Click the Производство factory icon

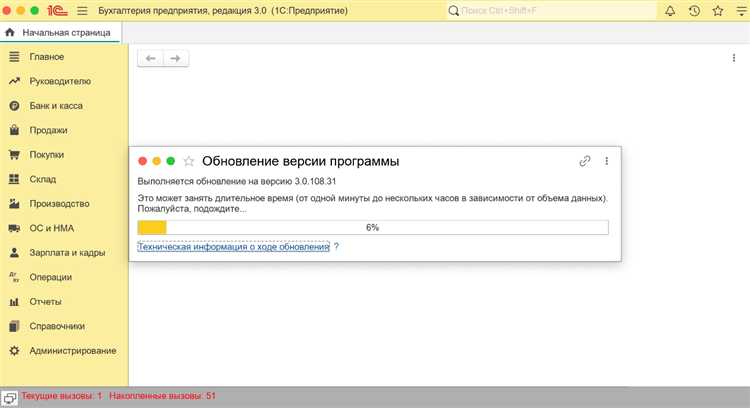click(x=14, y=203)
